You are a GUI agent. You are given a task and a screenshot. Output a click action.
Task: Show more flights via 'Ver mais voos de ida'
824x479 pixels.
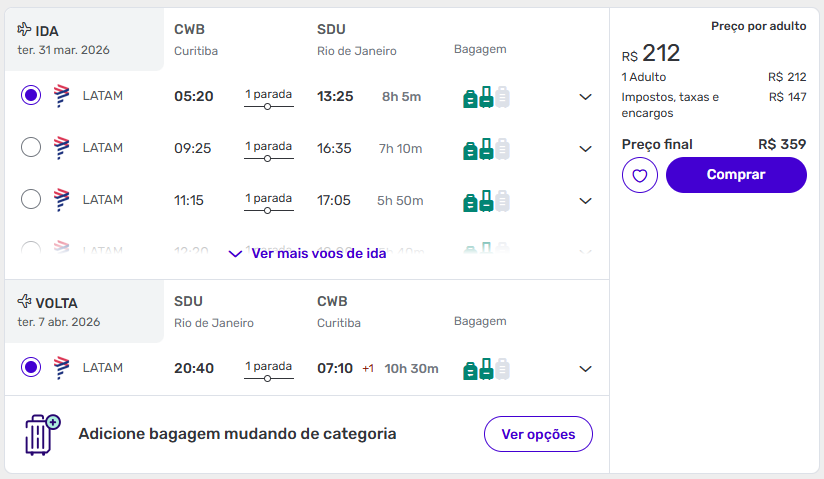(x=307, y=254)
